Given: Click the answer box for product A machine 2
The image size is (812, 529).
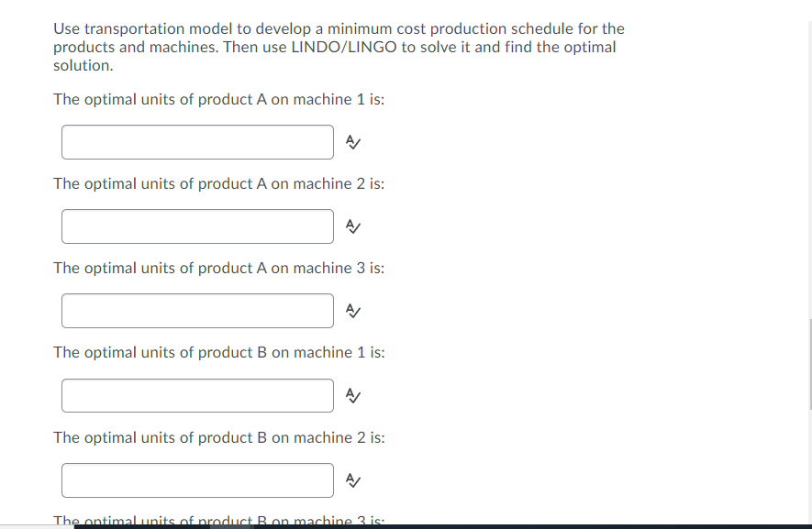Looking at the screenshot, I should click(197, 226).
